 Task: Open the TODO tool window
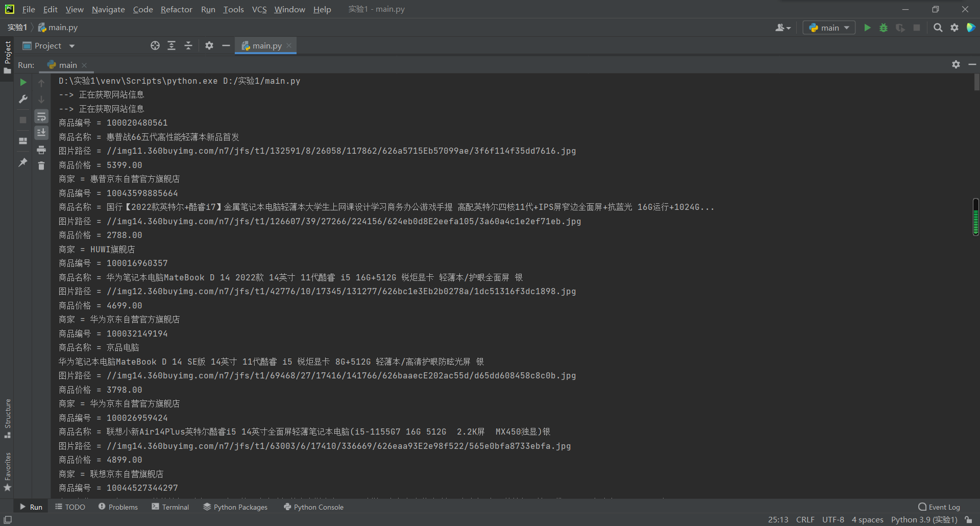coord(70,507)
